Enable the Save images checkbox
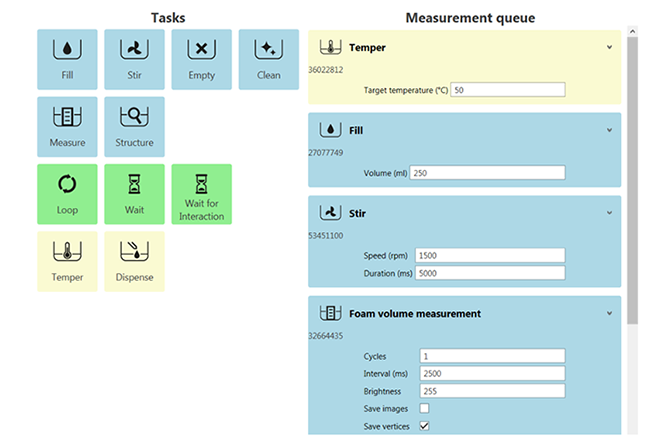 [x=424, y=408]
